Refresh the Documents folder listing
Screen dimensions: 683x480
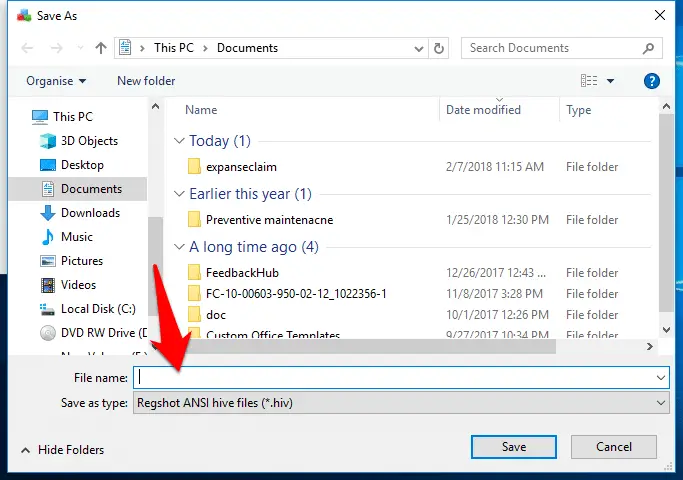pyautogui.click(x=439, y=48)
